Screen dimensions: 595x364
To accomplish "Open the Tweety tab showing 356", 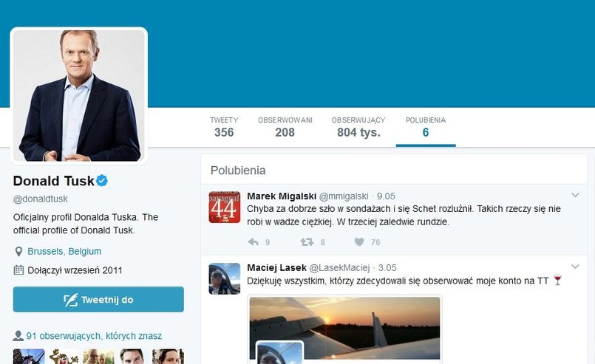I will [x=224, y=128].
